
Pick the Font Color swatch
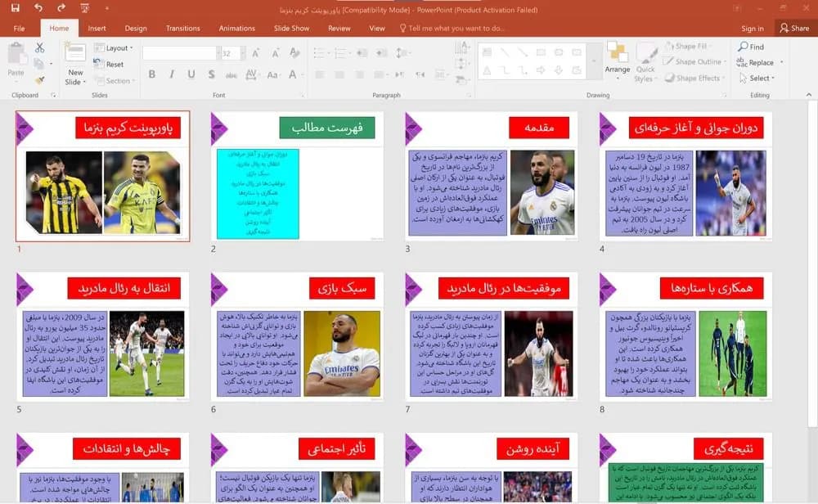(294, 74)
